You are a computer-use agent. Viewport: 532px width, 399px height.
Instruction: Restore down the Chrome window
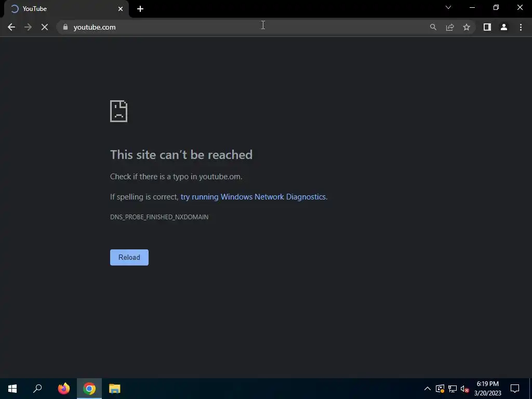496,7
